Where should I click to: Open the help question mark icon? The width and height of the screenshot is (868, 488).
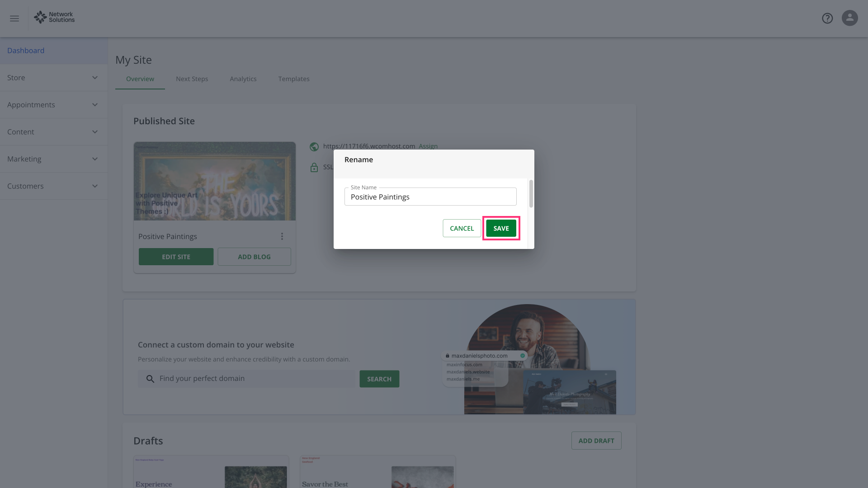point(827,18)
